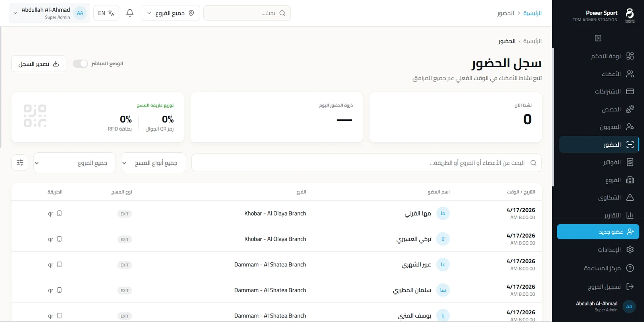Click the export download icon

[x=56, y=64]
